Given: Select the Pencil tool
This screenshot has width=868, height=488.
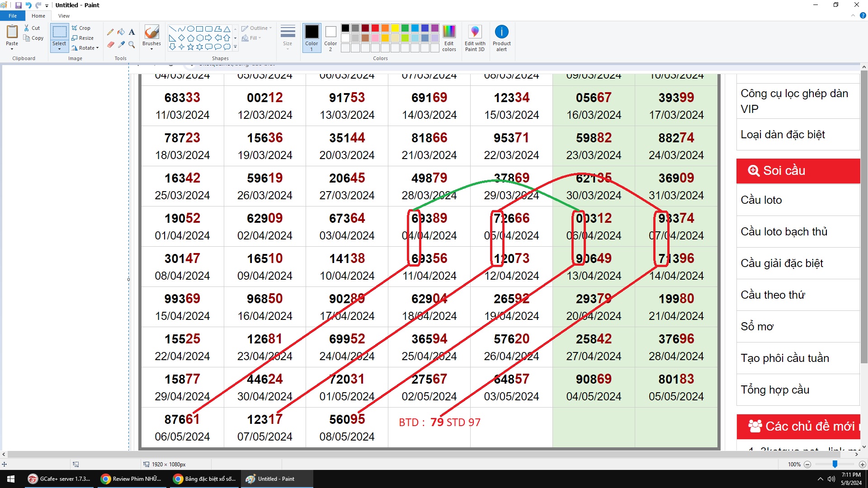Looking at the screenshot, I should coord(110,32).
